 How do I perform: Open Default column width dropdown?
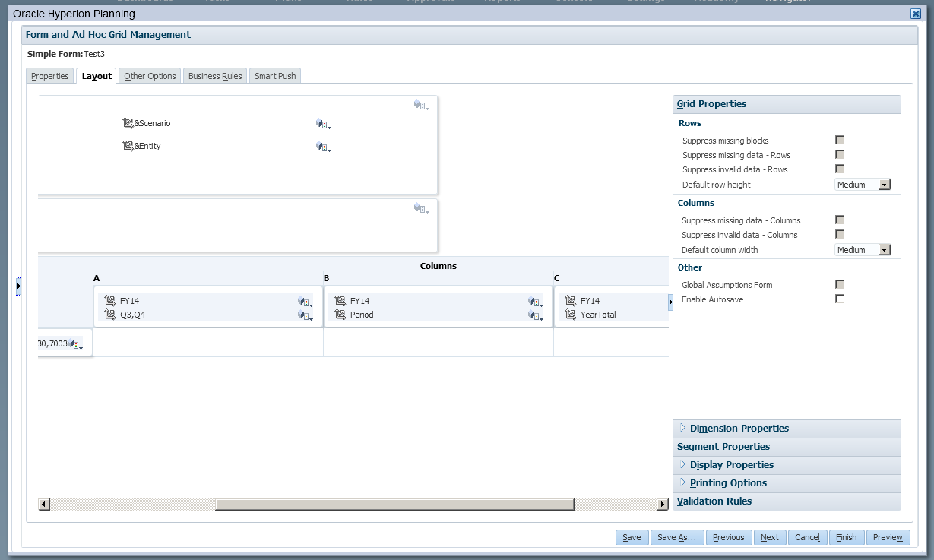coord(863,250)
